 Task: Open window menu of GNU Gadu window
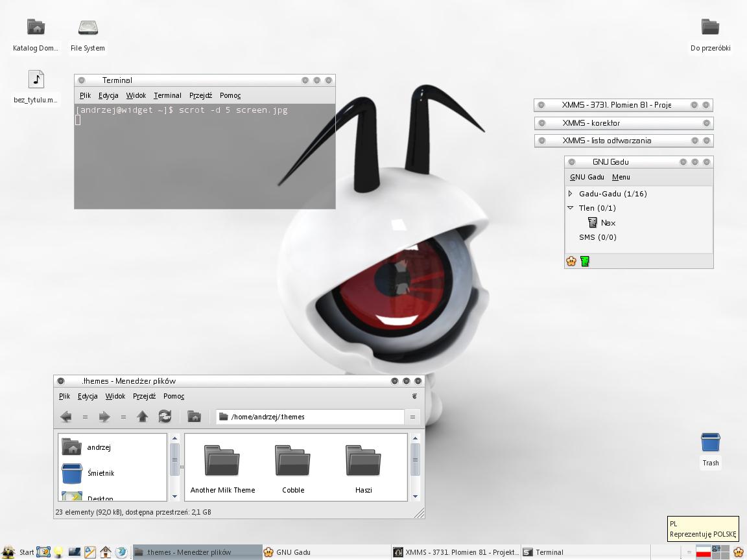pos(572,162)
